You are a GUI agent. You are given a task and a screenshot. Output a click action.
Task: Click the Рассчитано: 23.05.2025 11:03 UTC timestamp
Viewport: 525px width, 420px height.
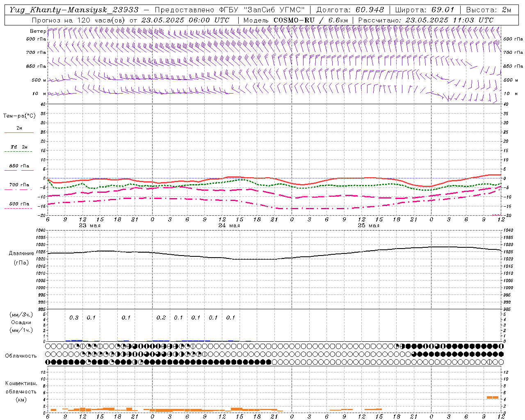[x=426, y=20]
